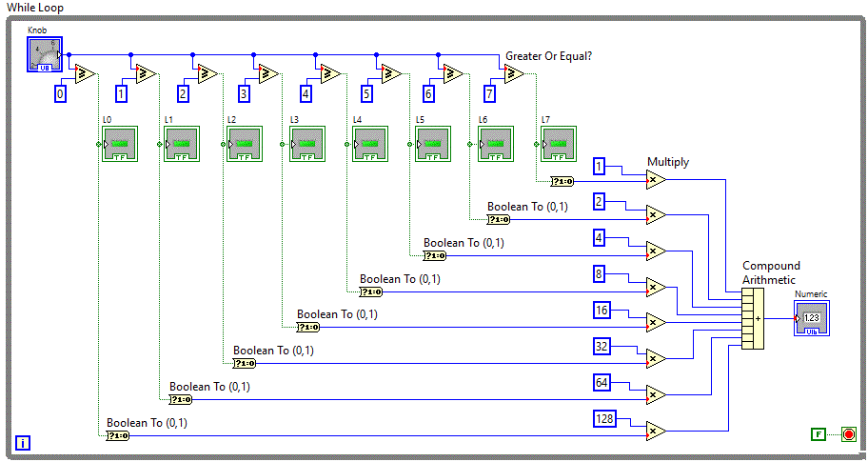Select the comparison constant 0
This screenshot has width=868, height=462.
coord(60,93)
